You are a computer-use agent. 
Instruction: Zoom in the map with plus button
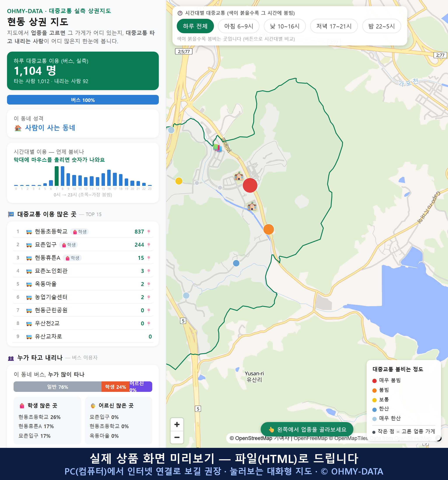pyautogui.click(x=177, y=424)
